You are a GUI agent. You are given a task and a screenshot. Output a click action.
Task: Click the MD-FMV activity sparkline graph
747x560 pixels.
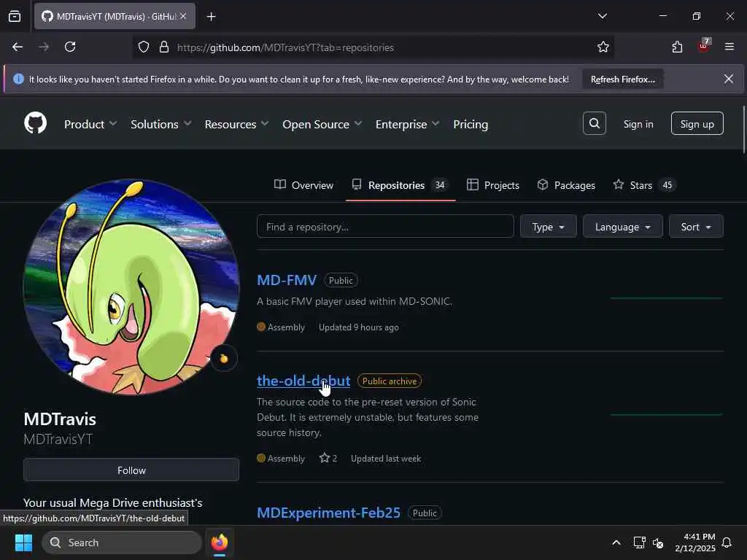(667, 297)
